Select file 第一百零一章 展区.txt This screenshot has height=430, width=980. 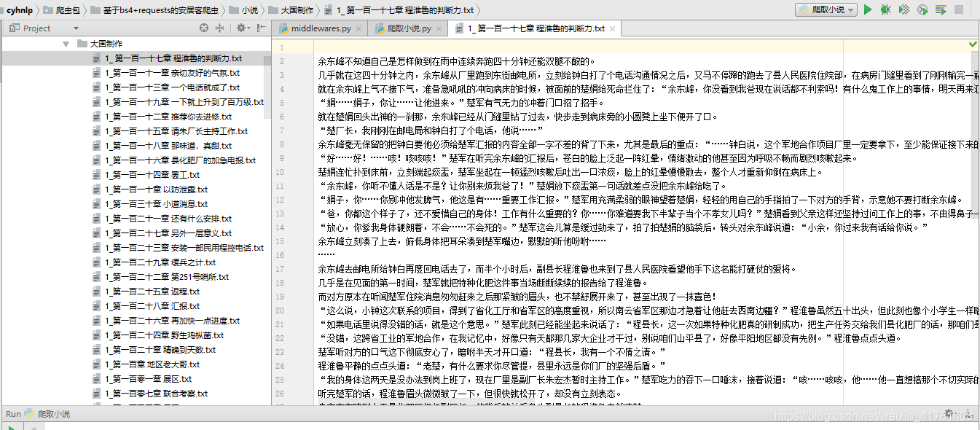click(x=143, y=379)
